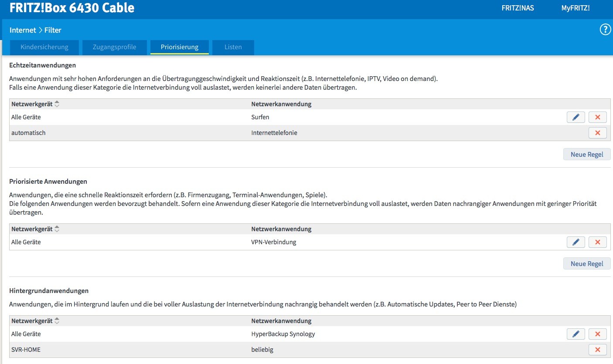613x364 pixels.
Task: Delete the Internettelefonie rule
Action: (597, 133)
